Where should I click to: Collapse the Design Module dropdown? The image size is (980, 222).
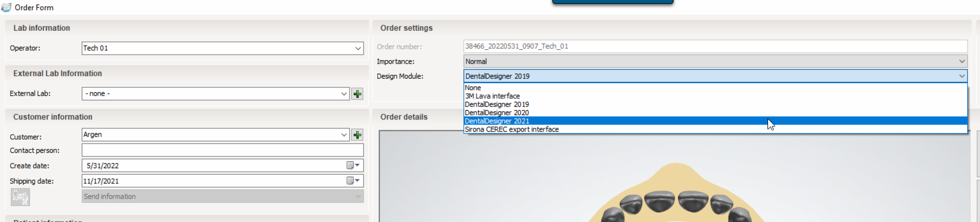[x=961, y=76]
